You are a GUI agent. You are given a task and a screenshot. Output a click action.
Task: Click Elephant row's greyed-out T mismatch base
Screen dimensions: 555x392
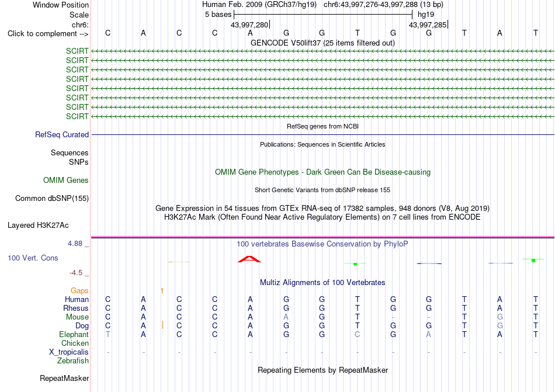coord(108,334)
